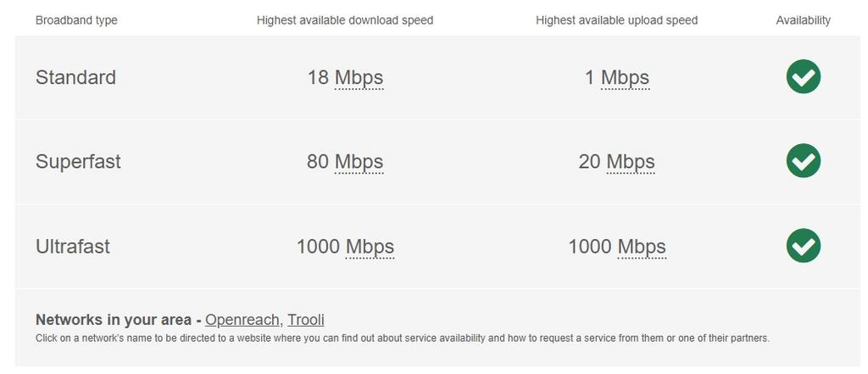The image size is (868, 374).
Task: Click Mbps abbreviation beside Superfast 80 download
Action: click(359, 162)
